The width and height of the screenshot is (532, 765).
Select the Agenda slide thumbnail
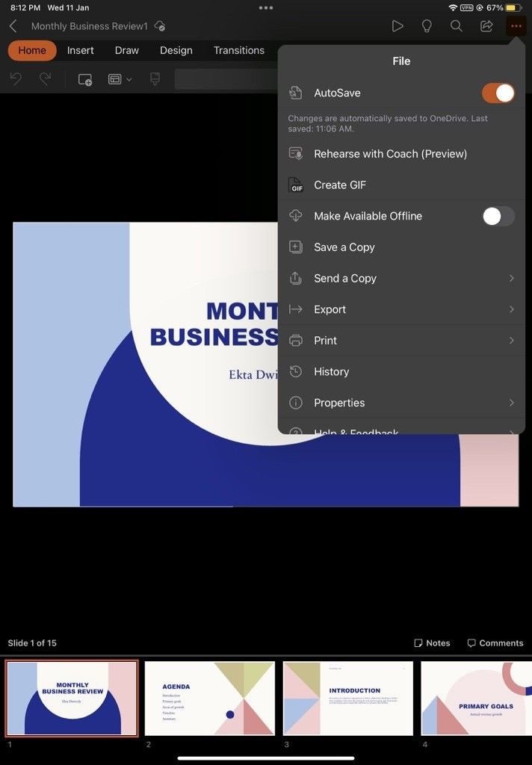click(210, 699)
